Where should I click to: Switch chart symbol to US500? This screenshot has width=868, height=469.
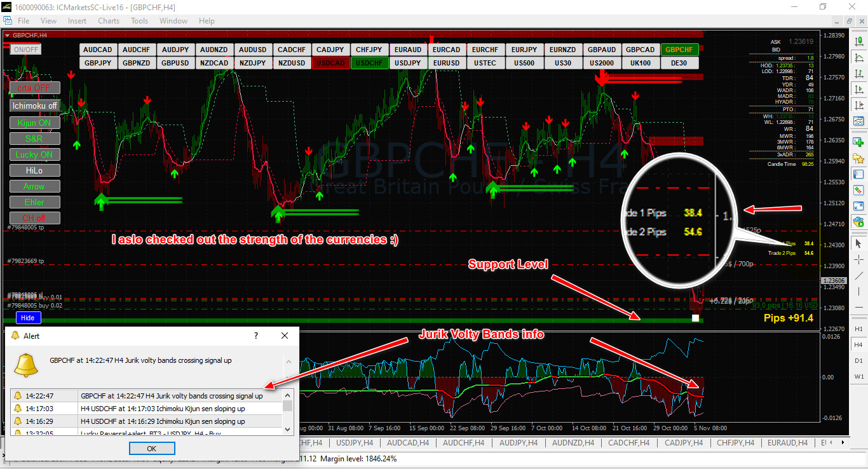coord(524,63)
